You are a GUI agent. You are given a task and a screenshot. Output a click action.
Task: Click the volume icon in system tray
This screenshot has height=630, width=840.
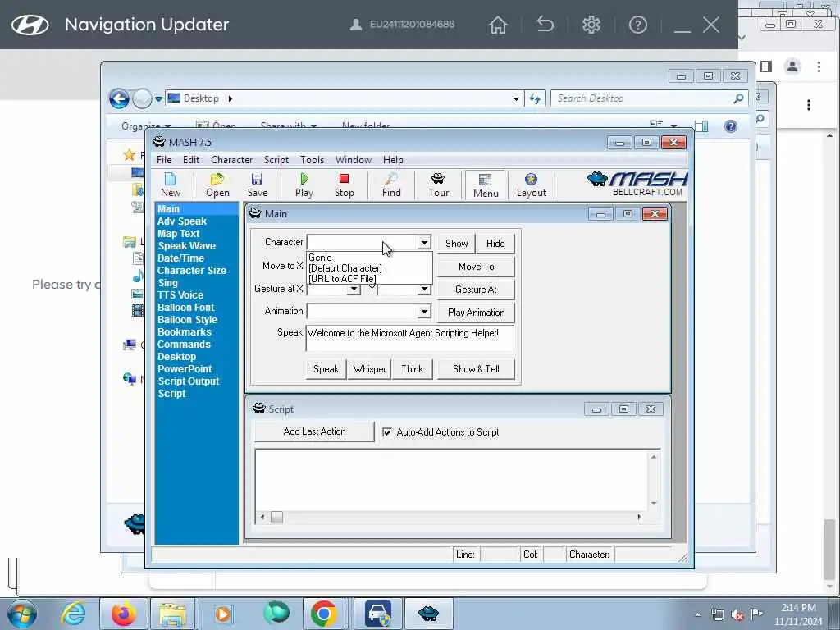click(x=737, y=615)
